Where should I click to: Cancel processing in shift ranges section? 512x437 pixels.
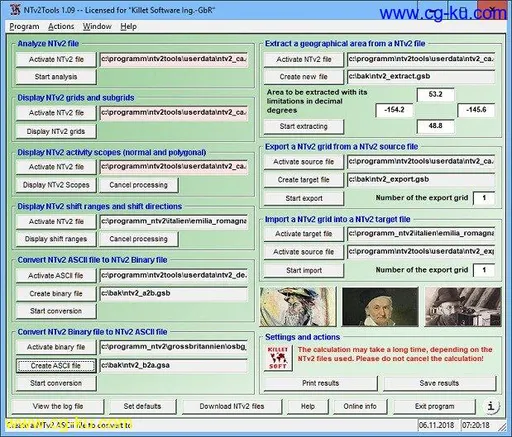138,239
